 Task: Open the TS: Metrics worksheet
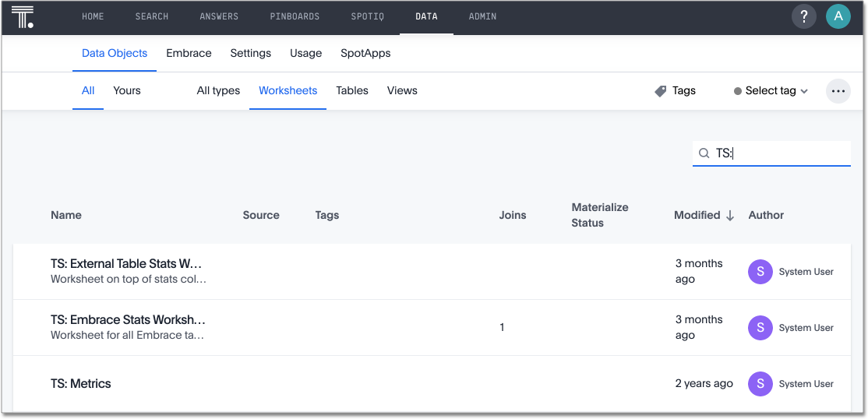pos(81,383)
